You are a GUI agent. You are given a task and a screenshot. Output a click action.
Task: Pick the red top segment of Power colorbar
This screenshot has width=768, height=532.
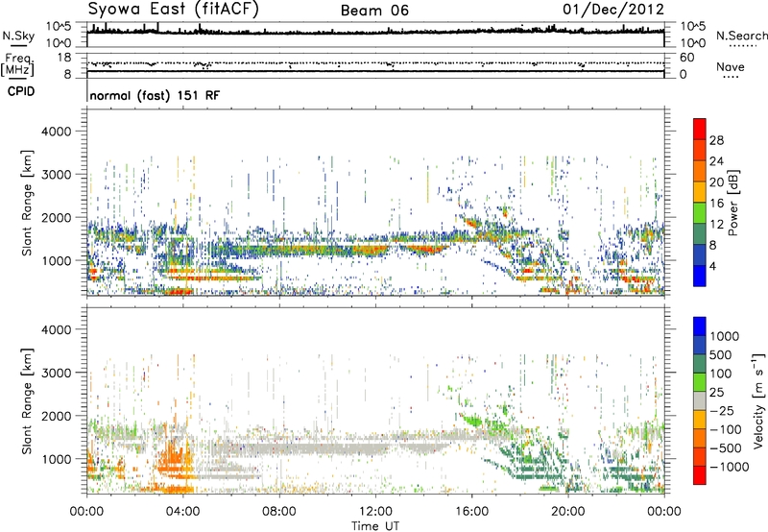[x=700, y=129]
